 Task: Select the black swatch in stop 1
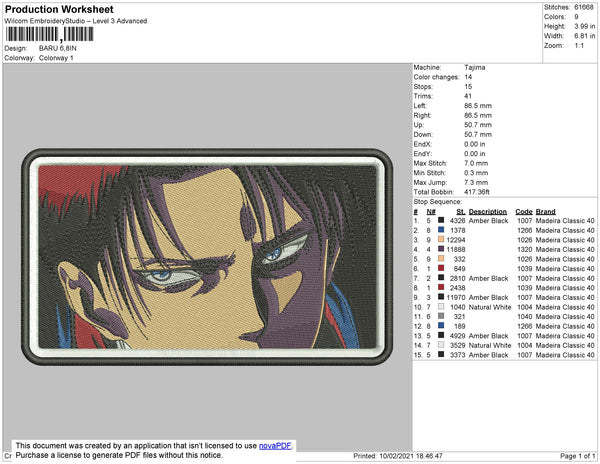(441, 220)
